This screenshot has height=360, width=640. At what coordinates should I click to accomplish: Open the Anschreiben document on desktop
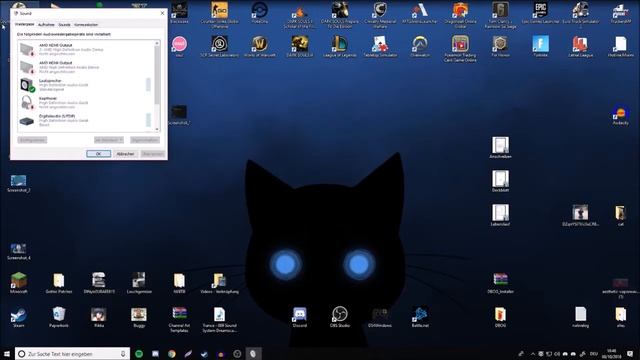coord(500,146)
